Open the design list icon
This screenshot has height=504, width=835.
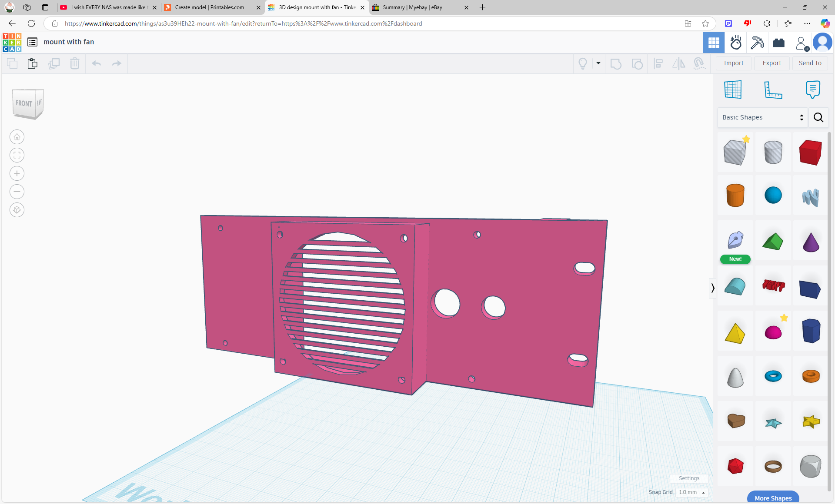(32, 42)
